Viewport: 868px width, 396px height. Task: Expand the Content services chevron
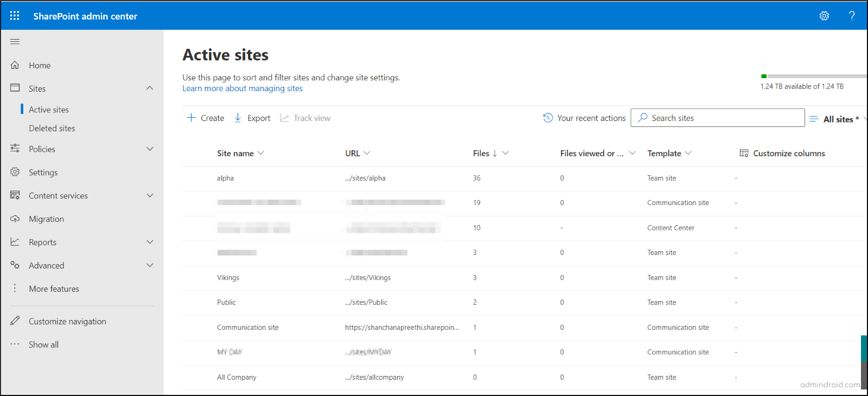[x=150, y=195]
